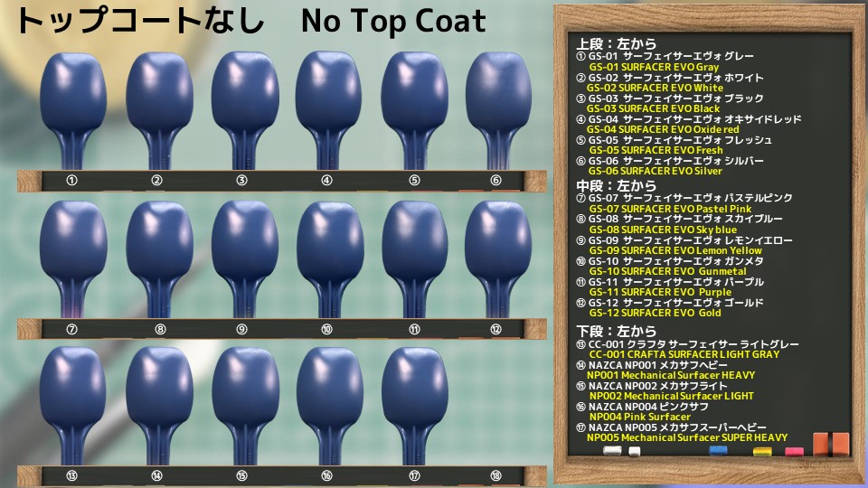Viewport: 868px width, 488px height.
Task: Click 'NP005 Mechanical Surfacer SUPER HEAVY' text
Action: click(x=687, y=437)
